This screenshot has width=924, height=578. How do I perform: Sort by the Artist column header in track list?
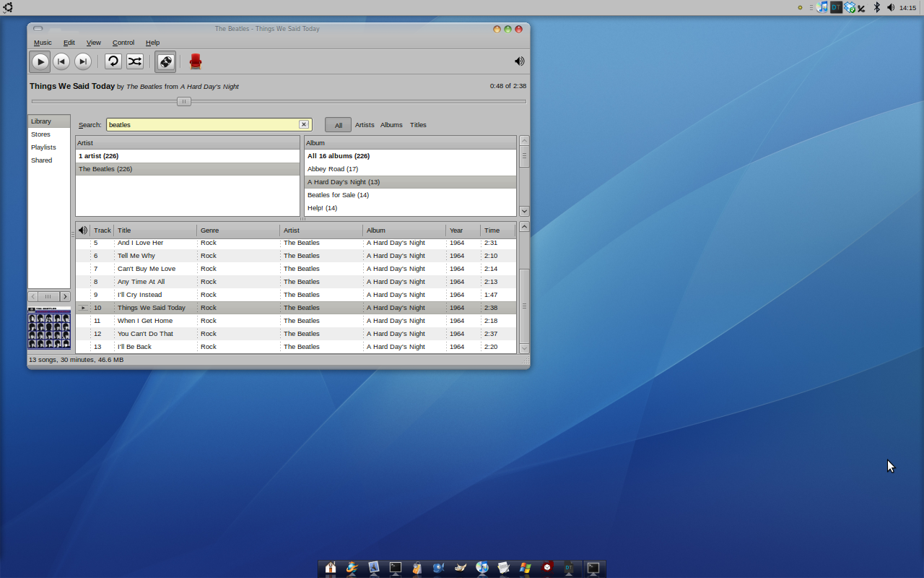tap(321, 230)
